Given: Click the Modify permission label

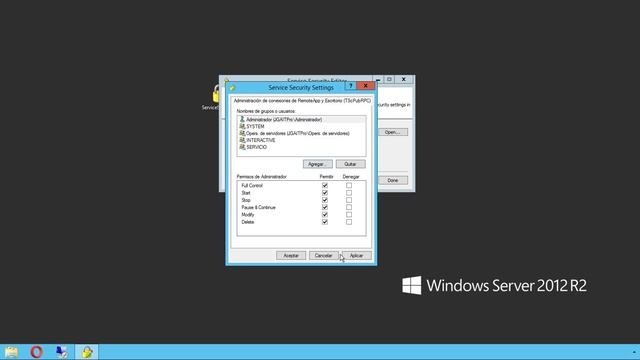Looking at the screenshot, I should (x=248, y=215).
